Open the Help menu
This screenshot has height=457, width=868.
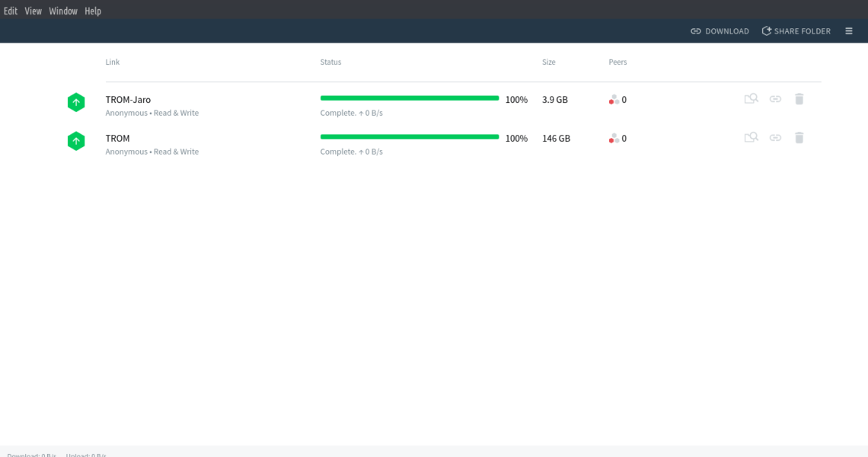93,11
